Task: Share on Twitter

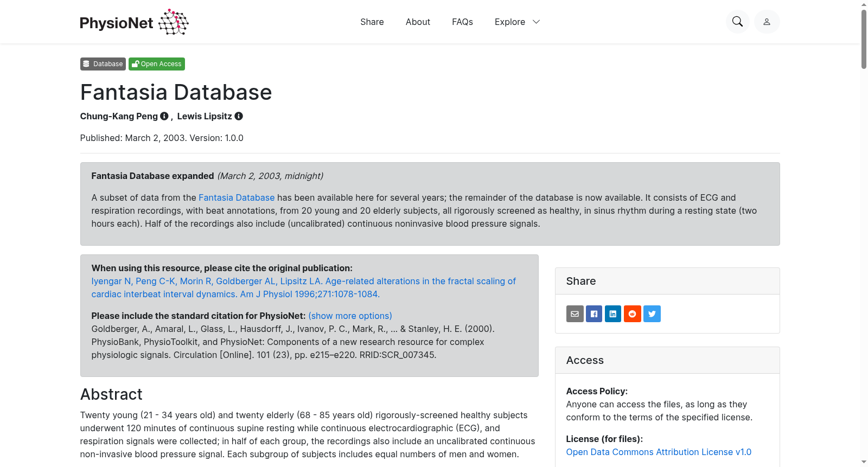Action: [652, 314]
